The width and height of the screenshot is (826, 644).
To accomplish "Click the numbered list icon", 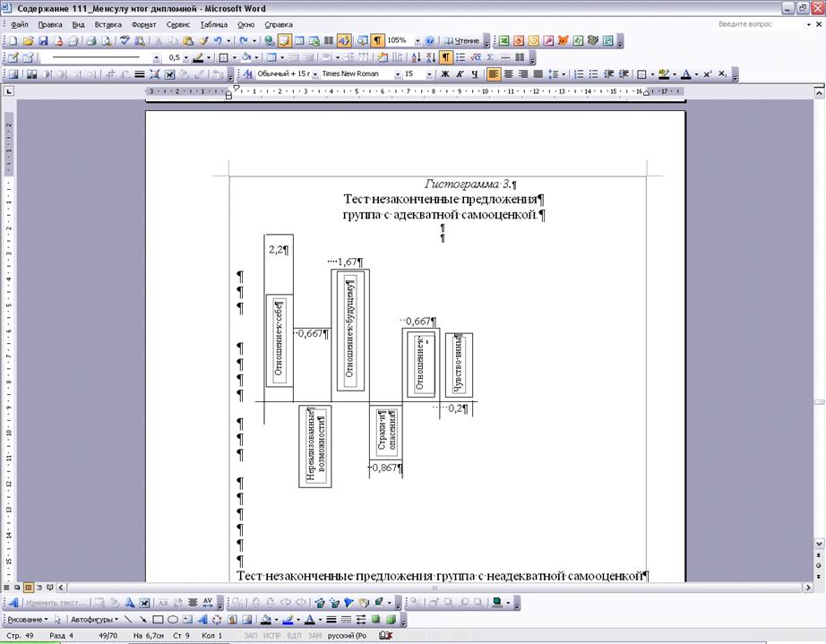I will coord(579,74).
